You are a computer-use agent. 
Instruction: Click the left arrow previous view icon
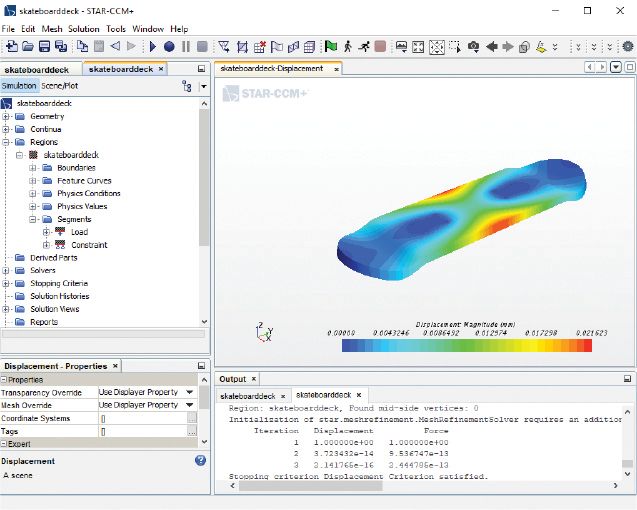492,47
